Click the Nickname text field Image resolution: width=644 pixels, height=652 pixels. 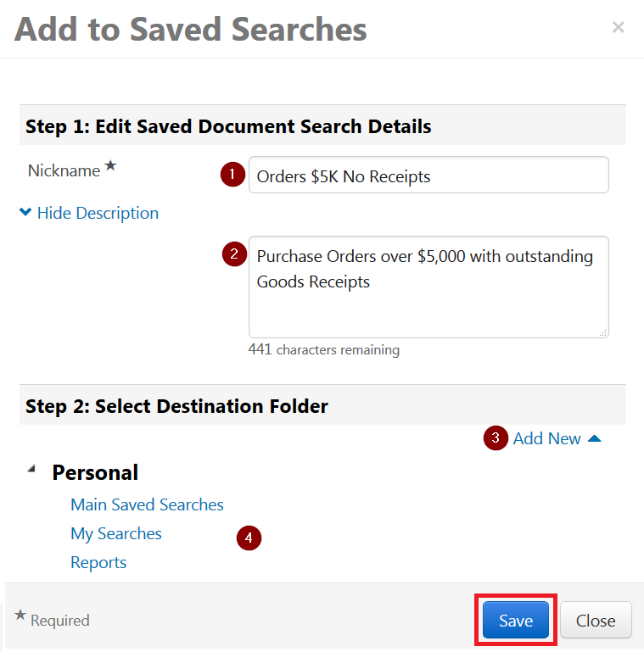point(428,176)
